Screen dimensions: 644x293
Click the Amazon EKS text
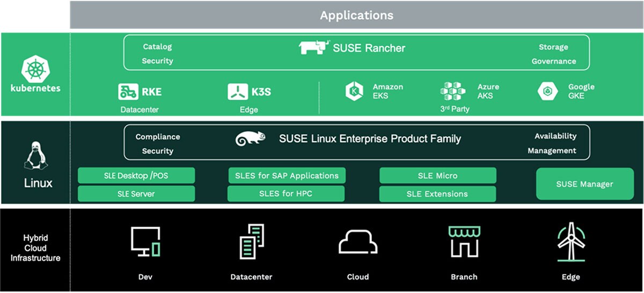click(x=387, y=91)
